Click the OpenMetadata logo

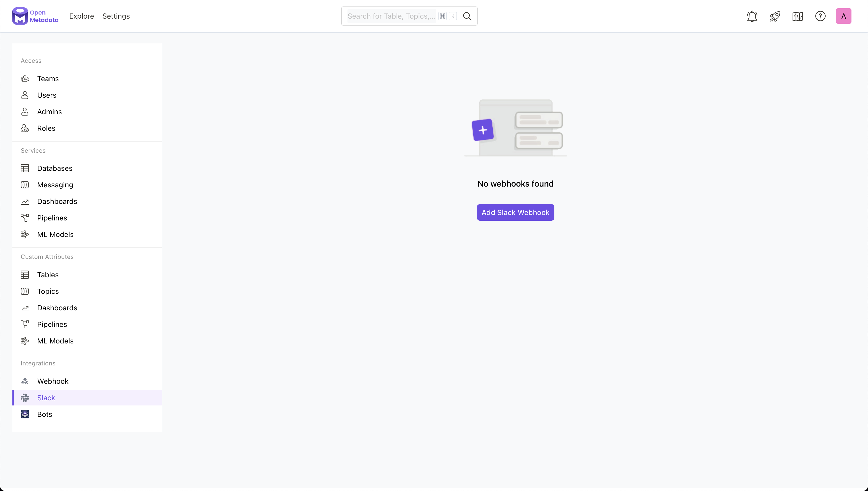pyautogui.click(x=35, y=16)
